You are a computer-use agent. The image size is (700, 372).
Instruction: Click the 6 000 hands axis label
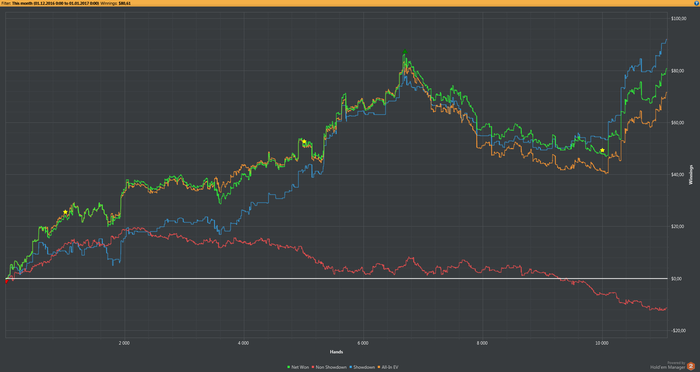point(363,343)
